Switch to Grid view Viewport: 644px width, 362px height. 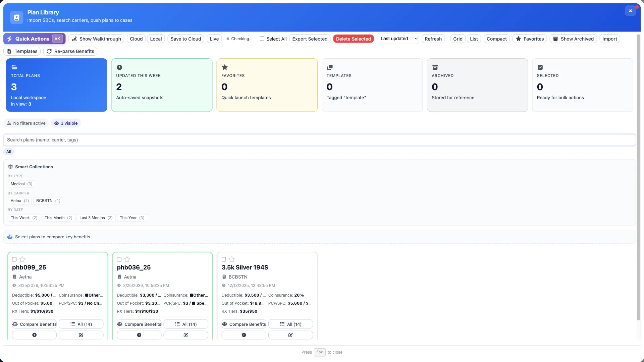coord(458,39)
